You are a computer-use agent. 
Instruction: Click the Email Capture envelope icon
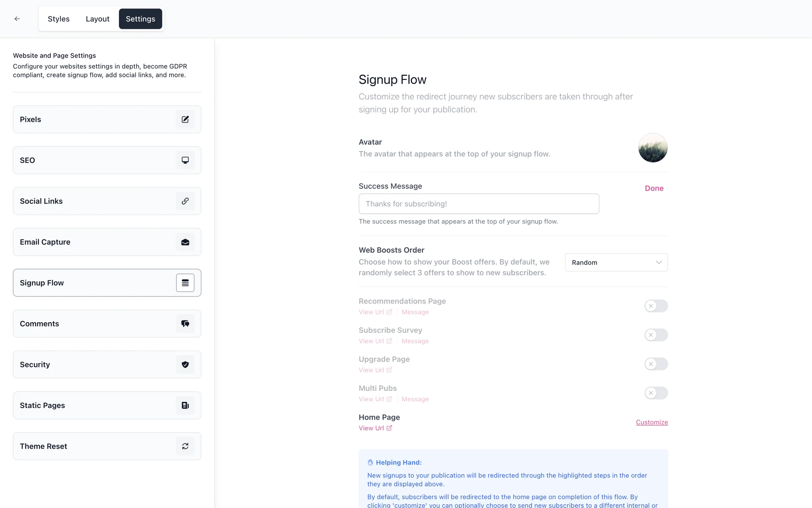coord(185,242)
